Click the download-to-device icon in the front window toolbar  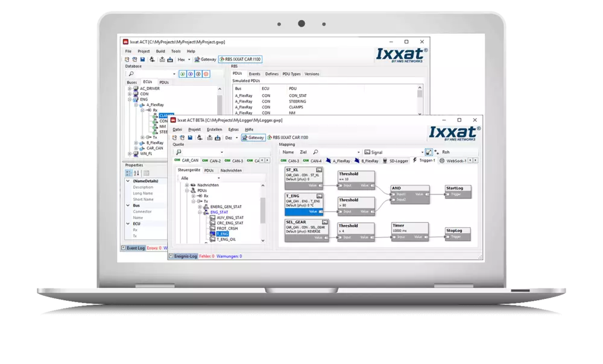point(218,137)
